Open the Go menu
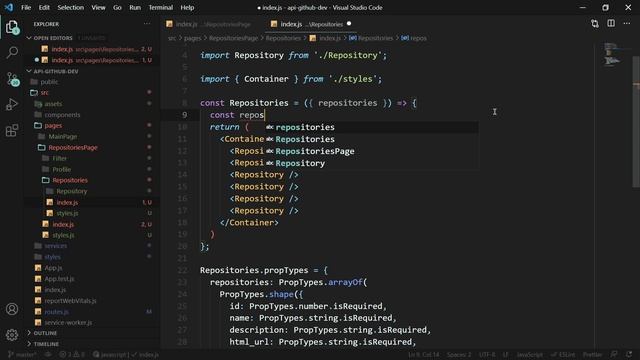 117,7
